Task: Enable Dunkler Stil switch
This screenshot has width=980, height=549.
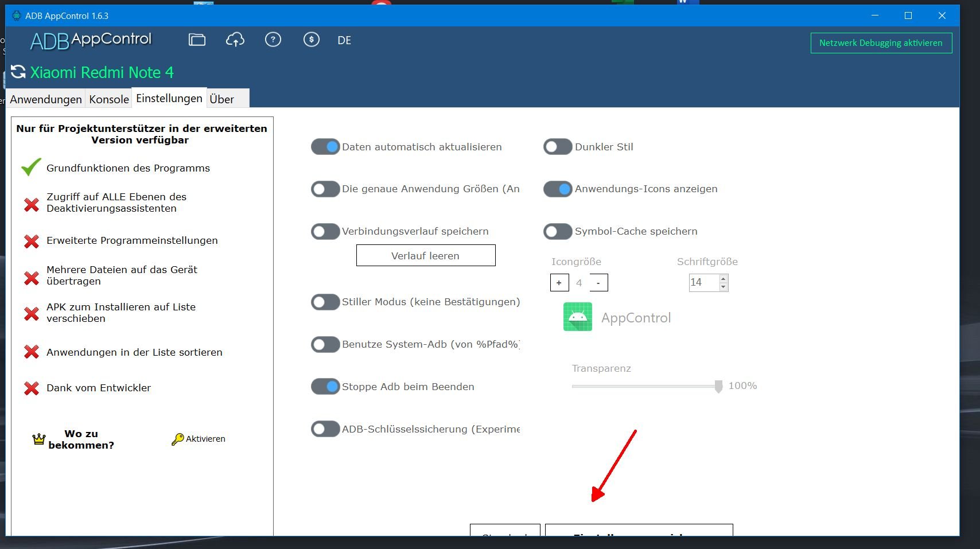Action: [x=558, y=147]
